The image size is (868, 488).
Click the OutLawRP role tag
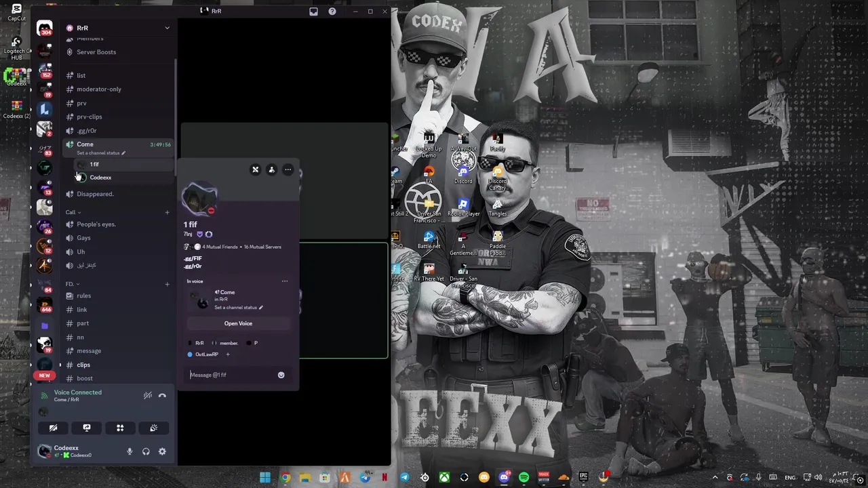(x=203, y=354)
